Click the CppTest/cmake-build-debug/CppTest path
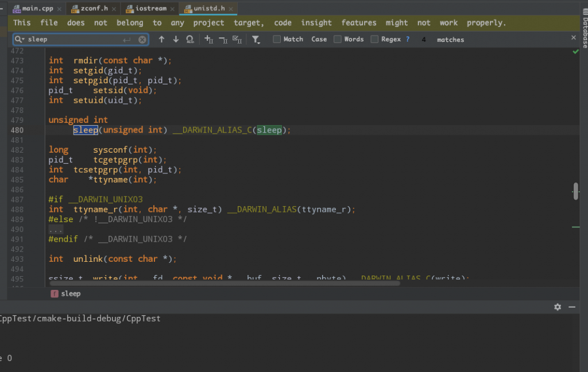This screenshot has height=372, width=588. [80, 319]
